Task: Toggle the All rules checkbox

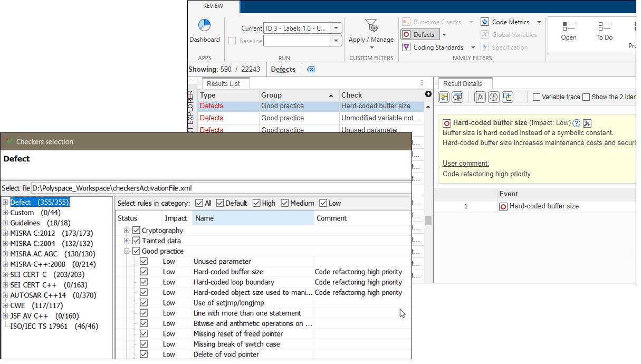Action: [x=199, y=203]
